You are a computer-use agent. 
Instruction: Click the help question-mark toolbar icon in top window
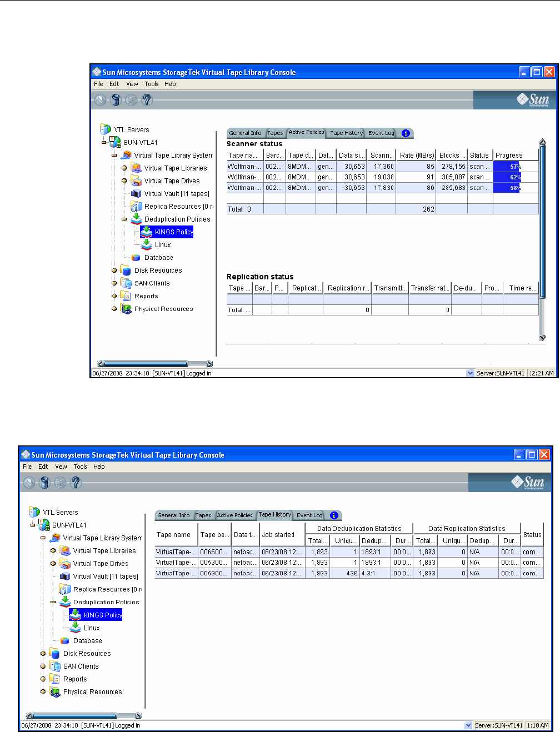pos(147,99)
